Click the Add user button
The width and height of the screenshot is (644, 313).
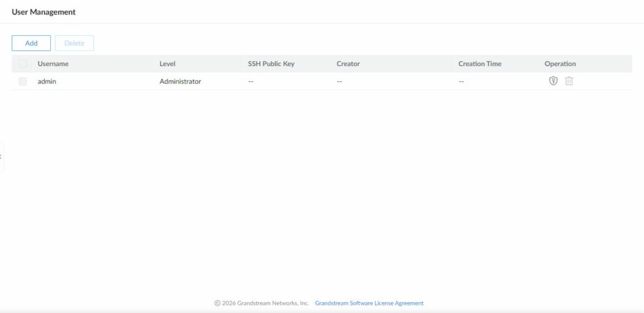pyautogui.click(x=31, y=43)
